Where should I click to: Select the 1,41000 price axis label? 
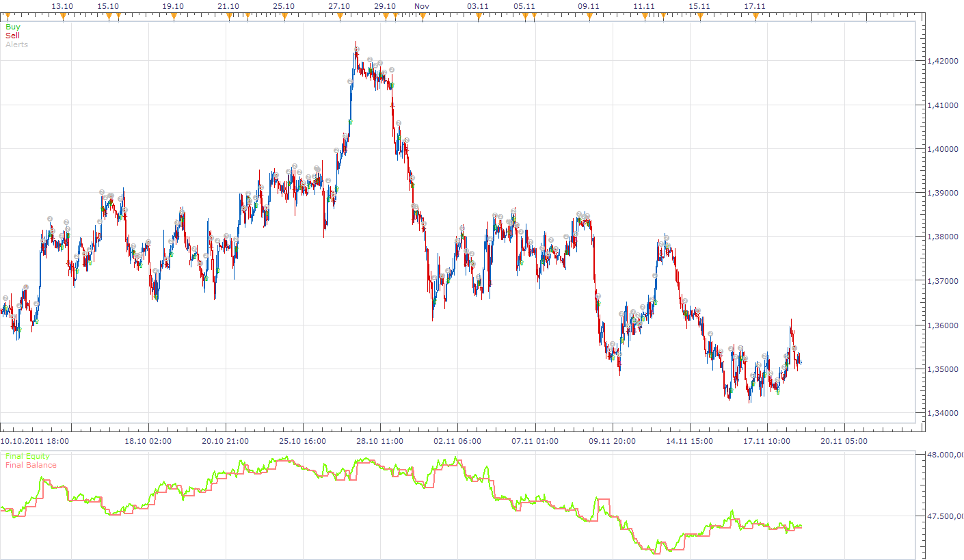943,105
